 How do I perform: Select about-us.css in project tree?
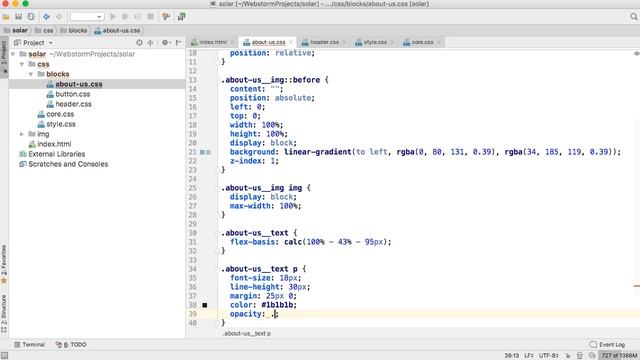[79, 84]
